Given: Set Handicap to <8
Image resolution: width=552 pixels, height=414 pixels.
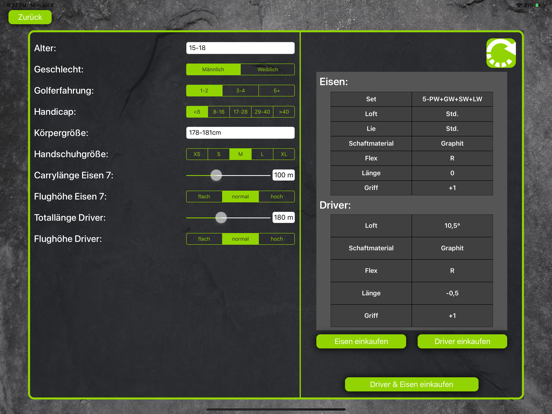Looking at the screenshot, I should [x=197, y=112].
